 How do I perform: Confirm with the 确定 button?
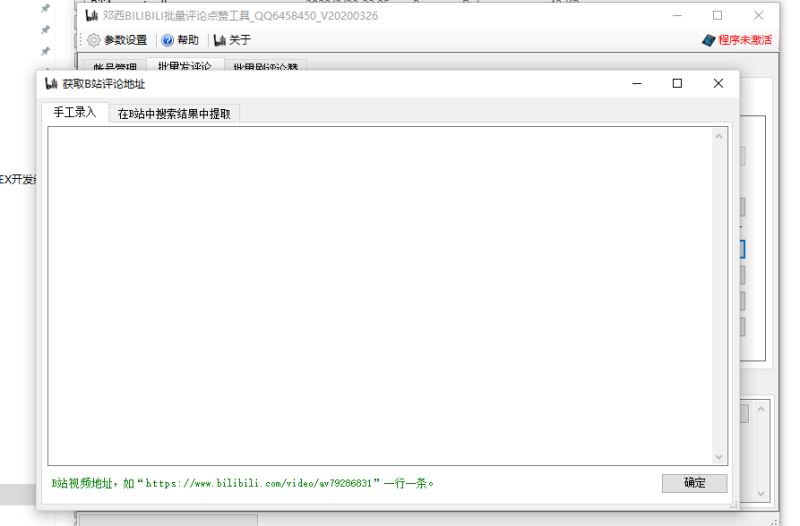694,483
